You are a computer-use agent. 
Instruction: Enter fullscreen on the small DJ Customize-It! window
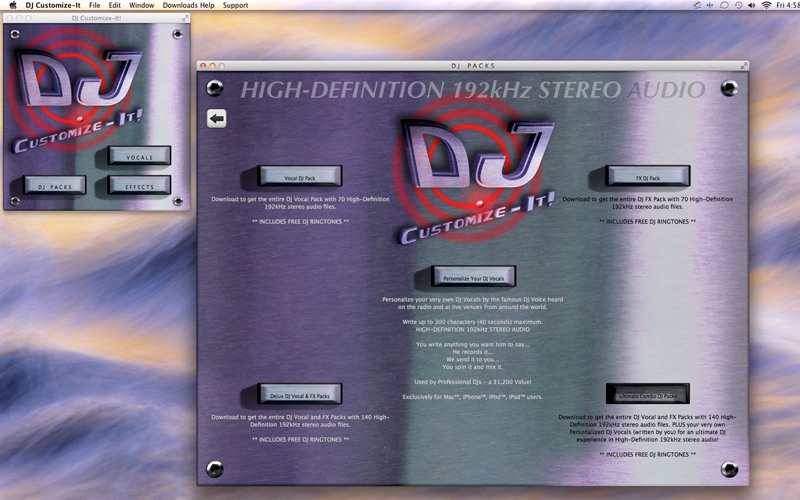click(x=185, y=18)
